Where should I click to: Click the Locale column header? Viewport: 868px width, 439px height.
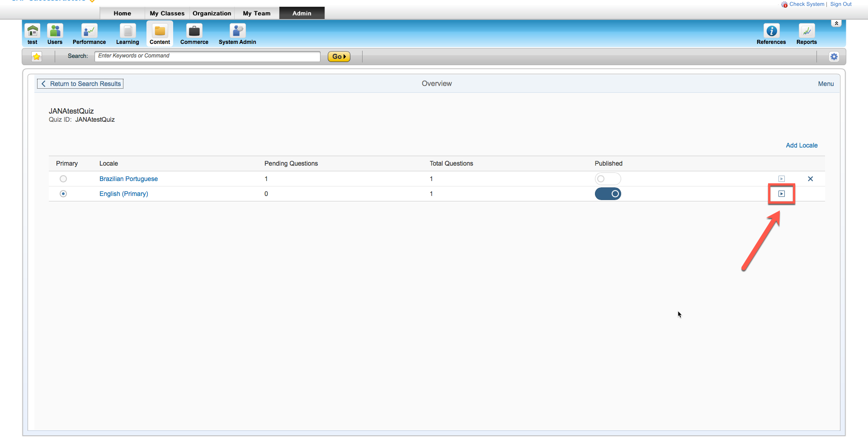point(108,163)
